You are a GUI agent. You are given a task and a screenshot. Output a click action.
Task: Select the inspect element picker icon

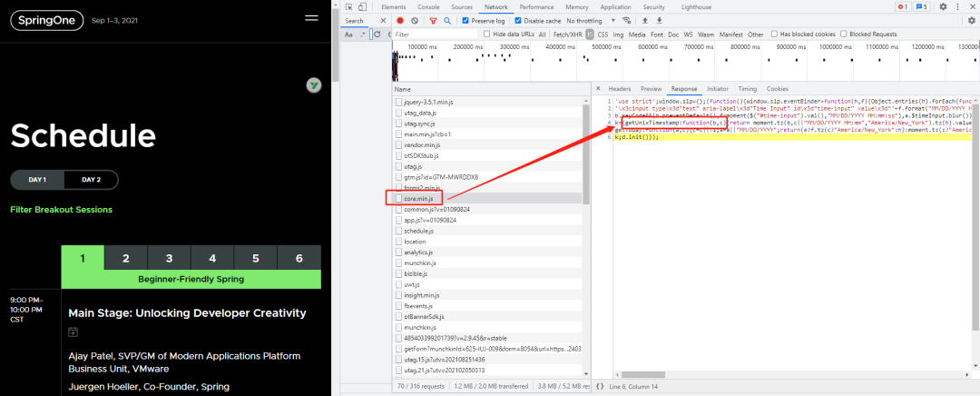coord(349,7)
